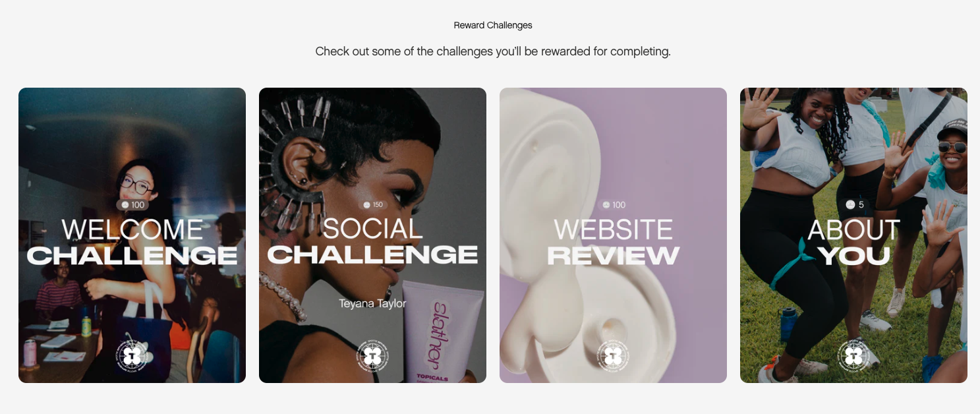Open the Social Challenge card

coord(372,235)
